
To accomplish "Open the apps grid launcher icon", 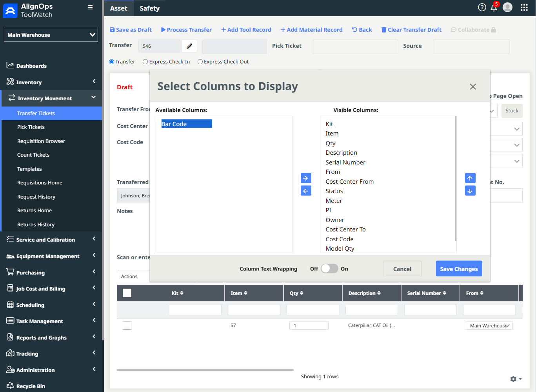I will (524, 7).
